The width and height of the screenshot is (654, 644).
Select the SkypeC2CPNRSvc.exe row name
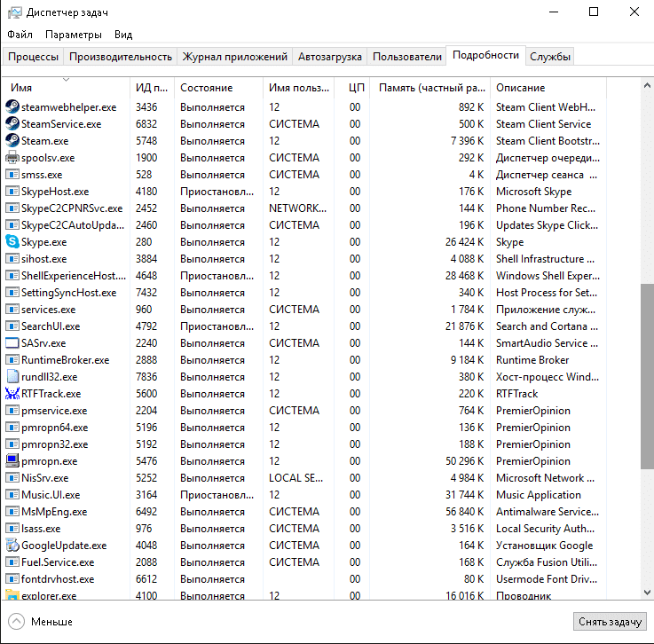pos(72,208)
